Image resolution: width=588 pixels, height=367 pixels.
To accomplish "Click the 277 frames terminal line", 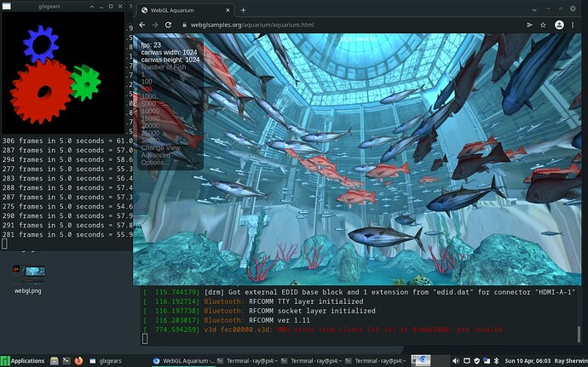I will coord(67,169).
